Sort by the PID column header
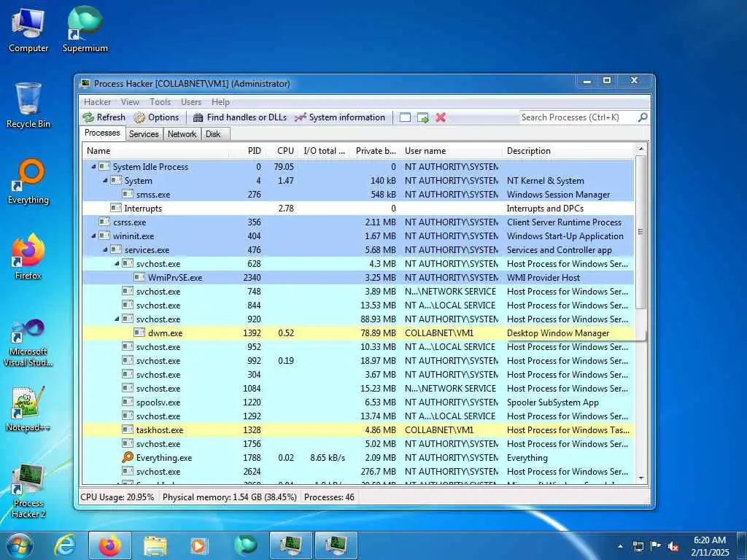The height and width of the screenshot is (560, 747). click(x=247, y=151)
